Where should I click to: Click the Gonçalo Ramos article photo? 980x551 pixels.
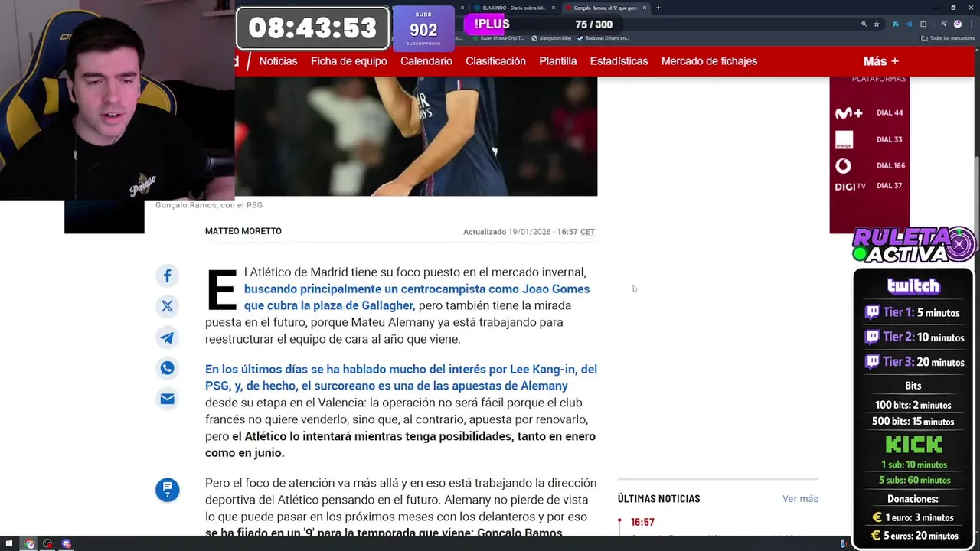click(x=416, y=136)
